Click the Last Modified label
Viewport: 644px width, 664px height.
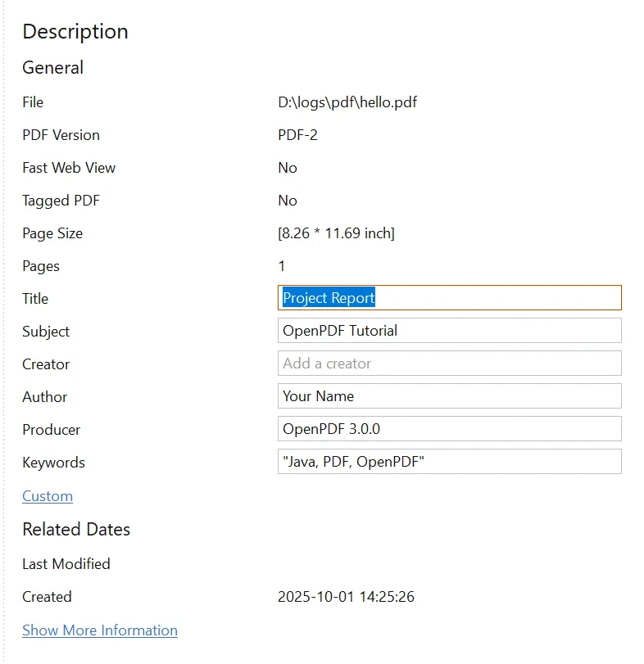[x=66, y=564]
